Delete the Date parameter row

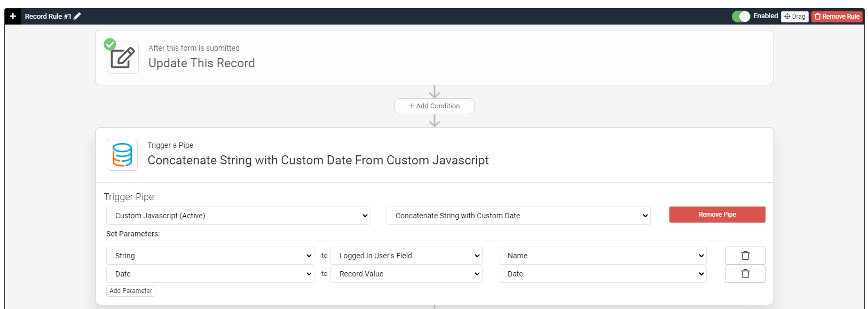pos(745,274)
